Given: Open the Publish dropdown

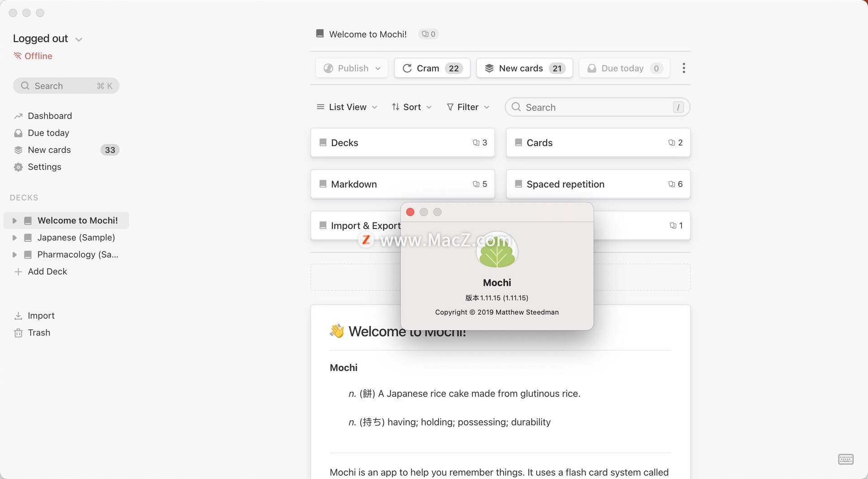Looking at the screenshot, I should click(x=352, y=68).
